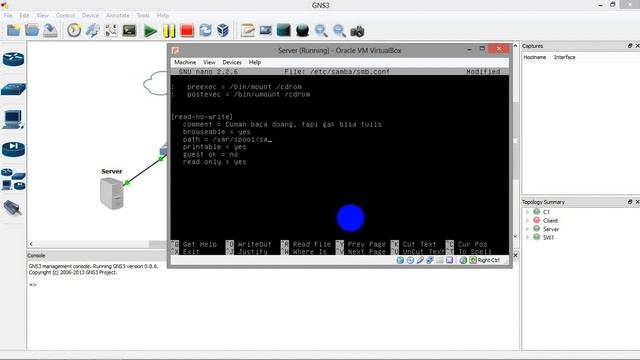Draw a rectangle with the teal square icon
The image size is (640, 360).
[284, 30]
